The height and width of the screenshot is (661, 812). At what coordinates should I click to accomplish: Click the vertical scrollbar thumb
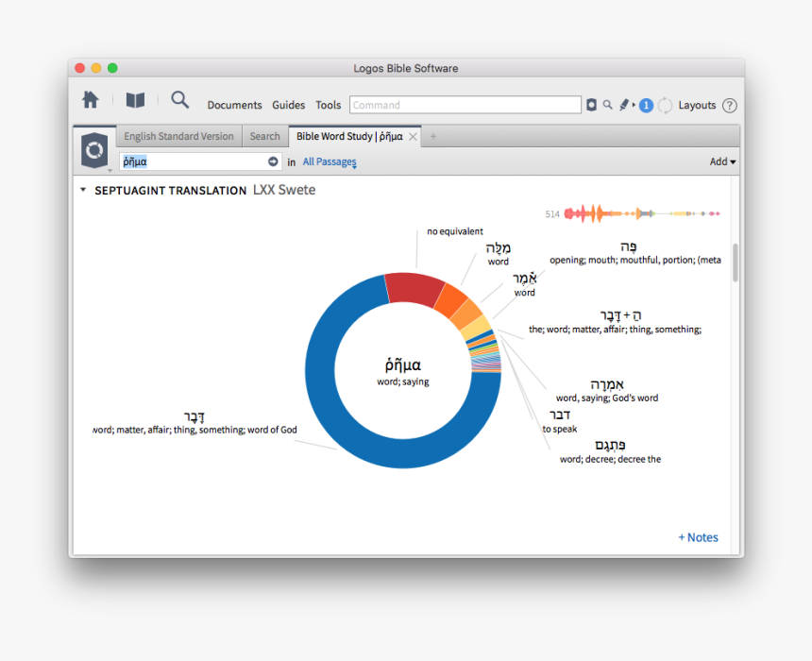click(x=736, y=263)
